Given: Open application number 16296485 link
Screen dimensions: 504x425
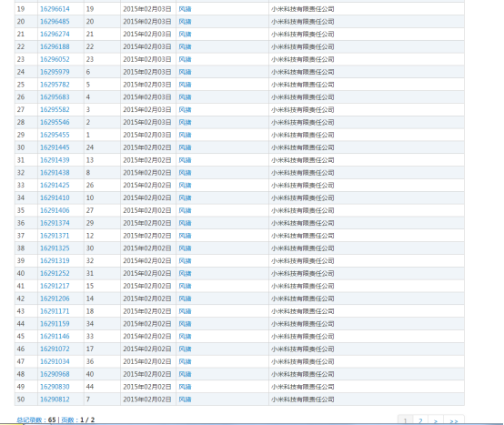Looking at the screenshot, I should [x=55, y=22].
